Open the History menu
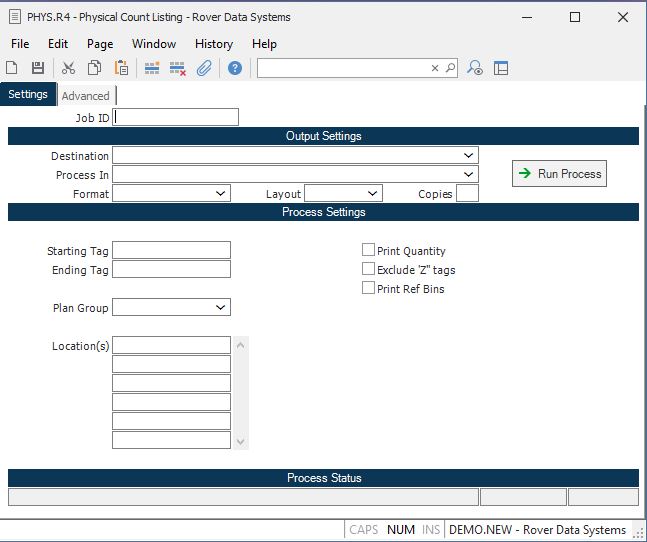The height and width of the screenshot is (542, 647). (x=214, y=44)
